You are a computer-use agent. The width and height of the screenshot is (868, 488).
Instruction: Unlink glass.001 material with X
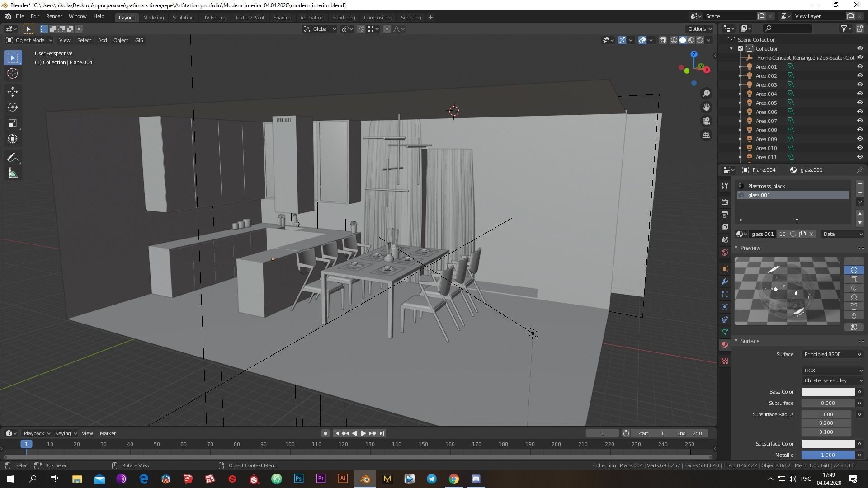811,234
